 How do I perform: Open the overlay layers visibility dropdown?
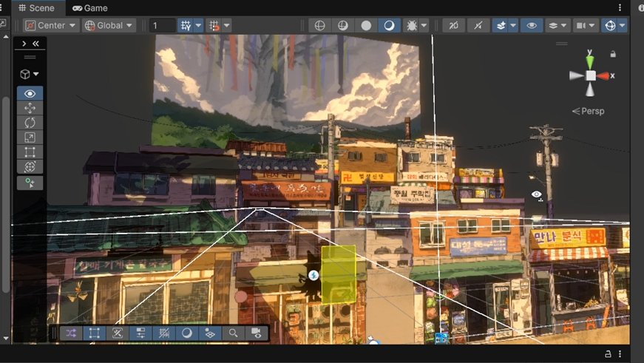pyautogui.click(x=557, y=25)
